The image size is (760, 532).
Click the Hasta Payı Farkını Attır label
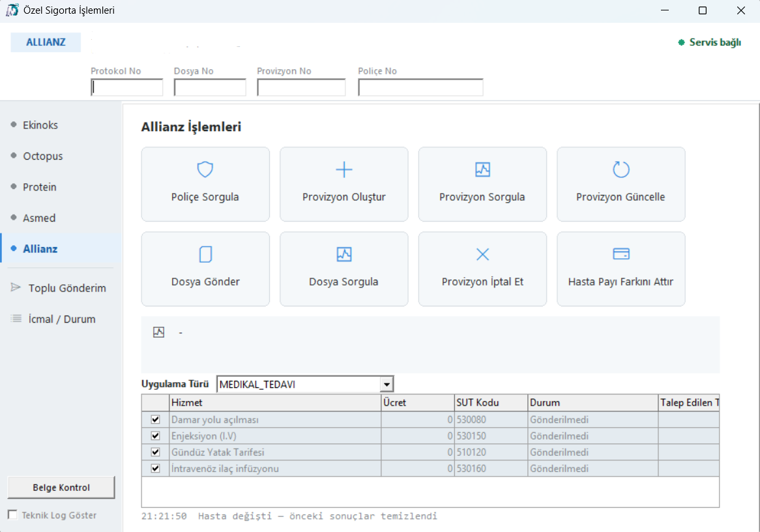coord(621,282)
